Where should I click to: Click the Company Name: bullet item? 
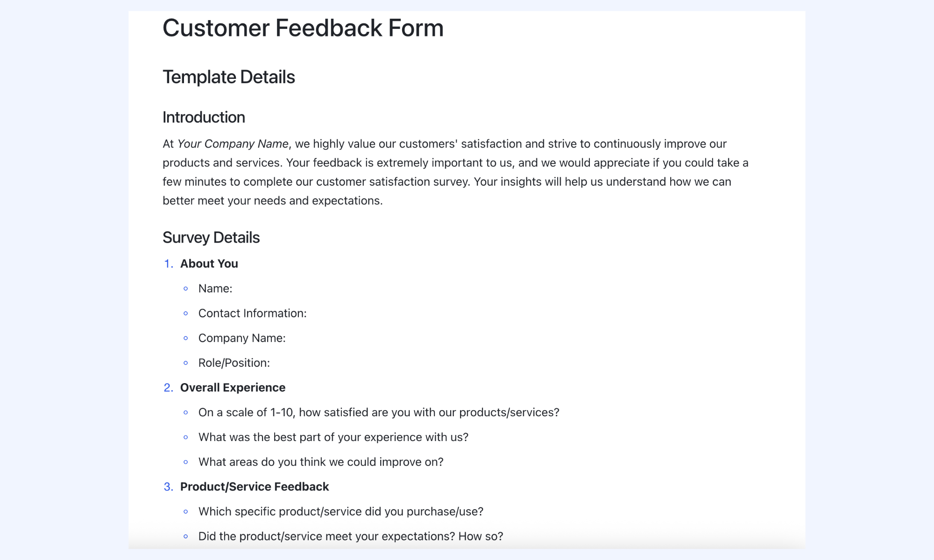tap(242, 338)
